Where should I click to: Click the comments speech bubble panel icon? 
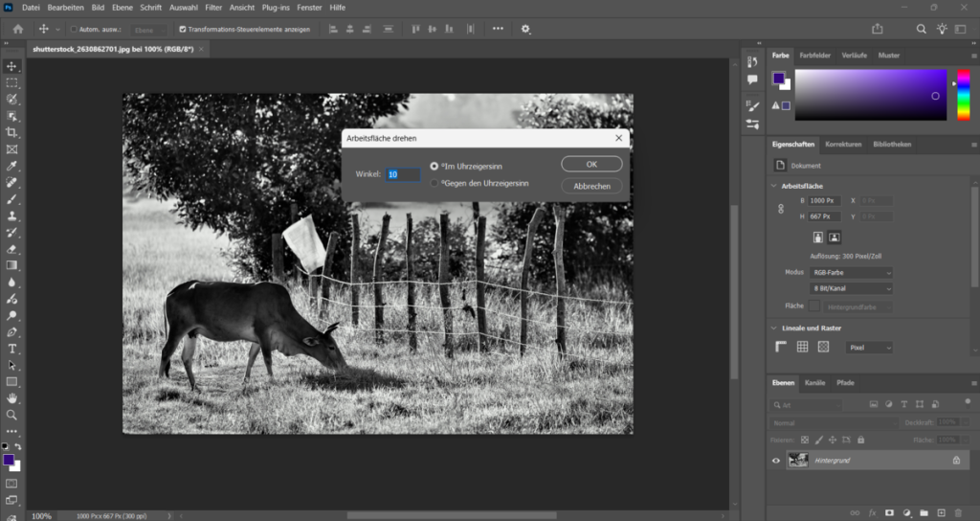tap(752, 79)
